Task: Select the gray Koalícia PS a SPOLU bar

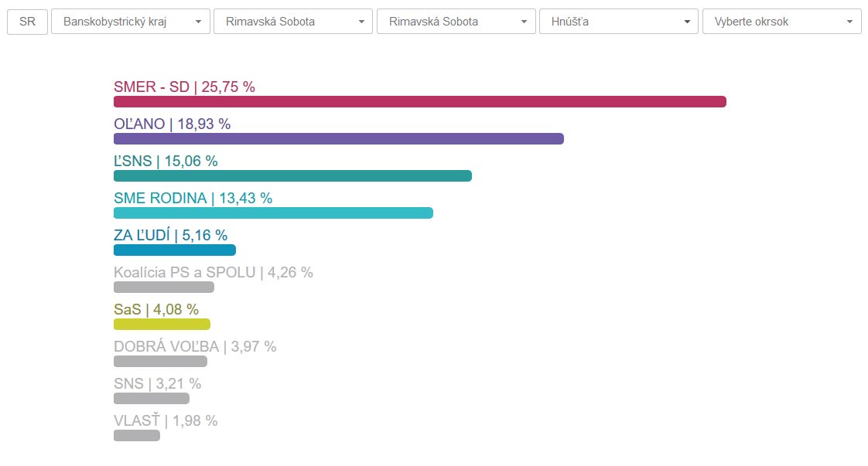Action: point(163,287)
